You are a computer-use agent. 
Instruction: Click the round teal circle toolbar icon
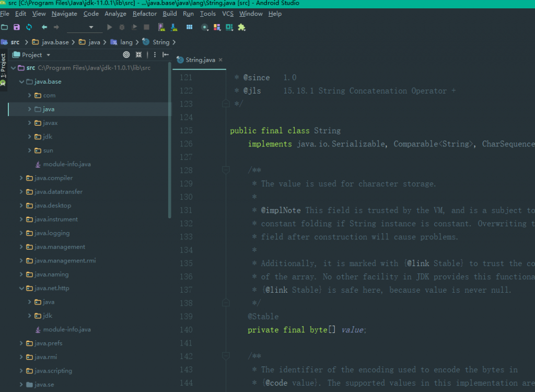click(x=205, y=27)
